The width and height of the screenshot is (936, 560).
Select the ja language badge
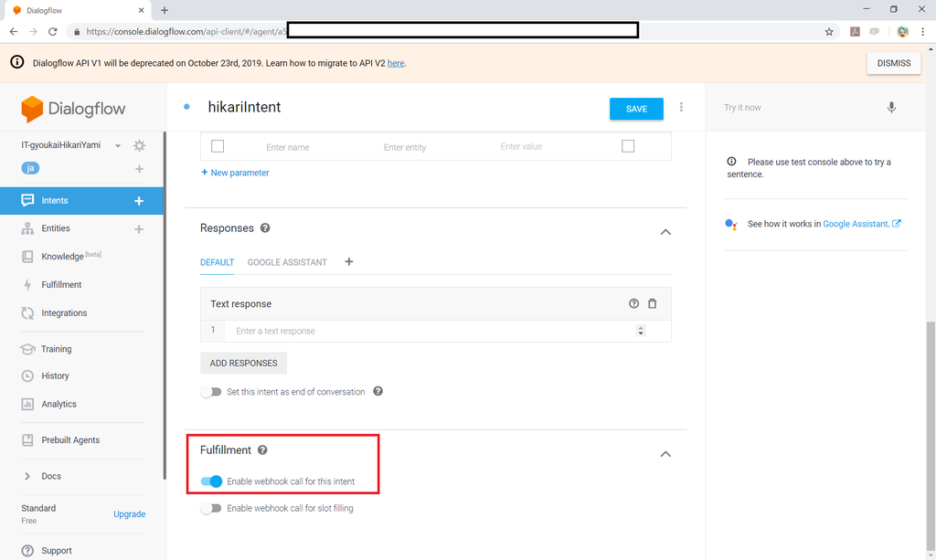(x=30, y=168)
